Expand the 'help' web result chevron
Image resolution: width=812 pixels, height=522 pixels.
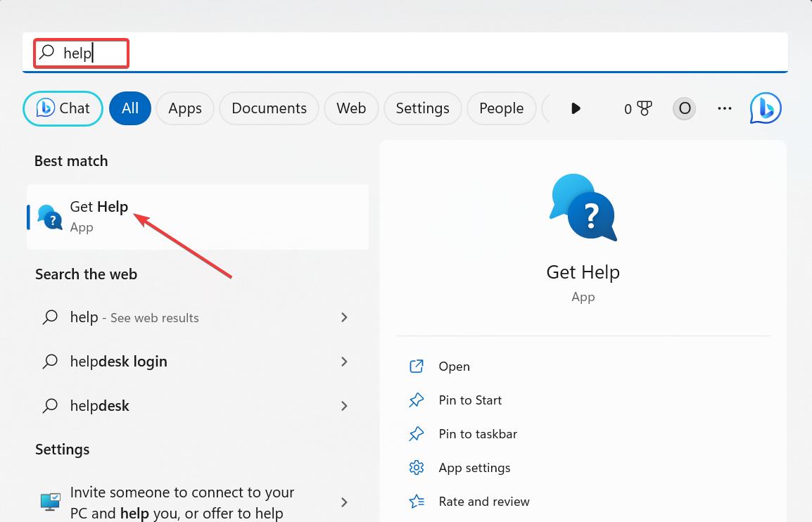coord(344,317)
